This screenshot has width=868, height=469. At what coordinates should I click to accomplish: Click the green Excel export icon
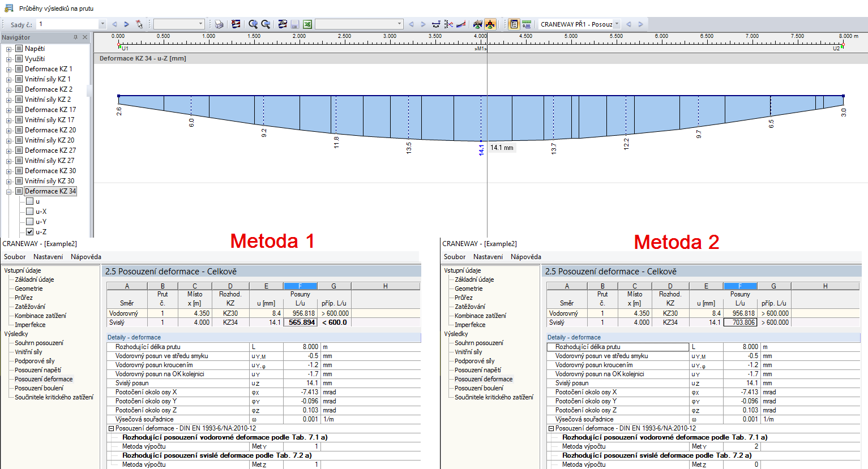coord(307,24)
